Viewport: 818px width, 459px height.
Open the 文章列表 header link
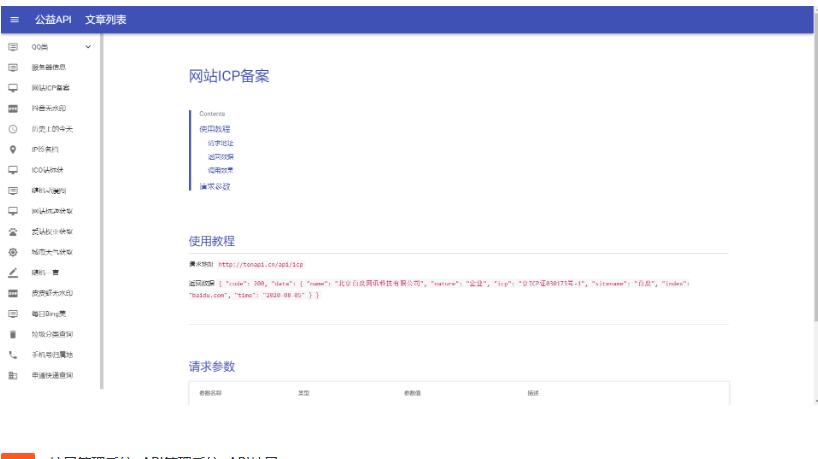[105, 20]
